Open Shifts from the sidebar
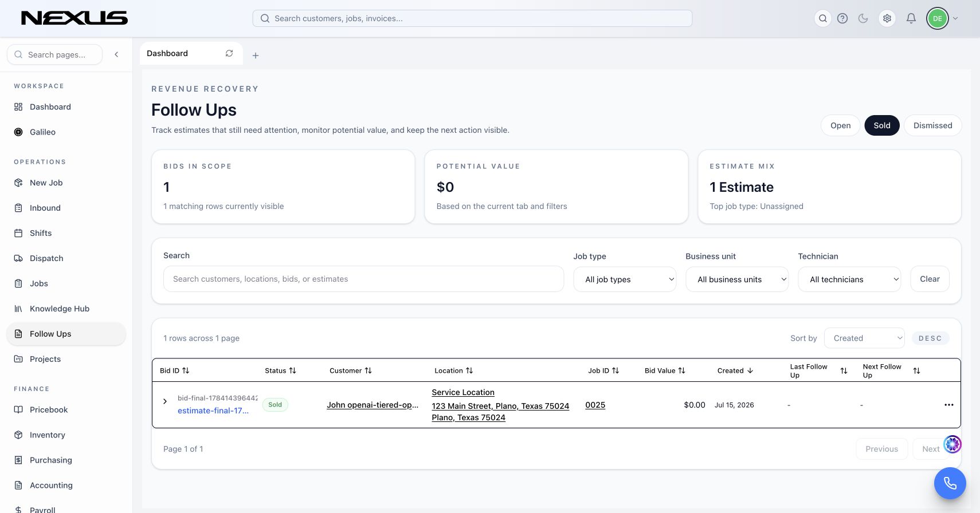Screen dimensions: 980x513 click(66, 233)
